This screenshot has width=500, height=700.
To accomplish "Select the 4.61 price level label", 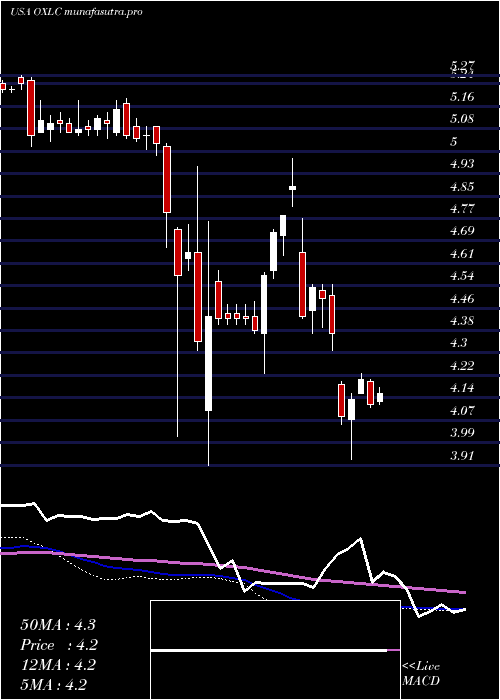I will pyautogui.click(x=462, y=254).
